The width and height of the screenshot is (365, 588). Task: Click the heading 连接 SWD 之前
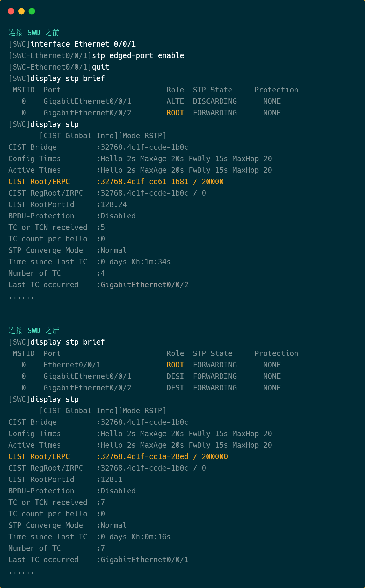point(34,33)
